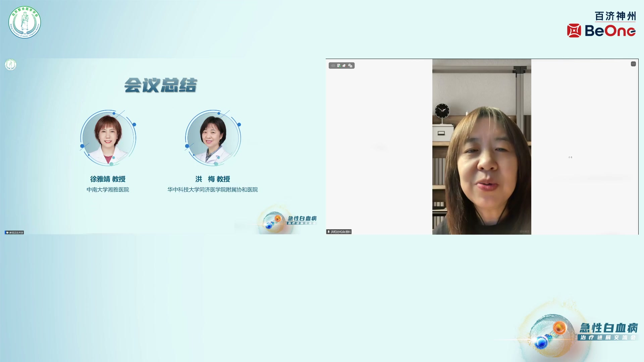Screen dimensions: 644x362
Task: Click the portrait of 洪梅 教授
Action: [x=213, y=138]
